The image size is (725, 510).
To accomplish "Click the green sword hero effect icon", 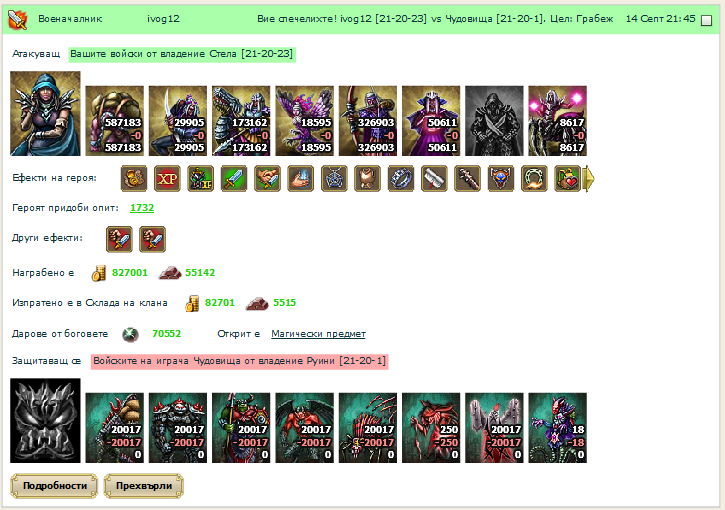I will coord(234,178).
